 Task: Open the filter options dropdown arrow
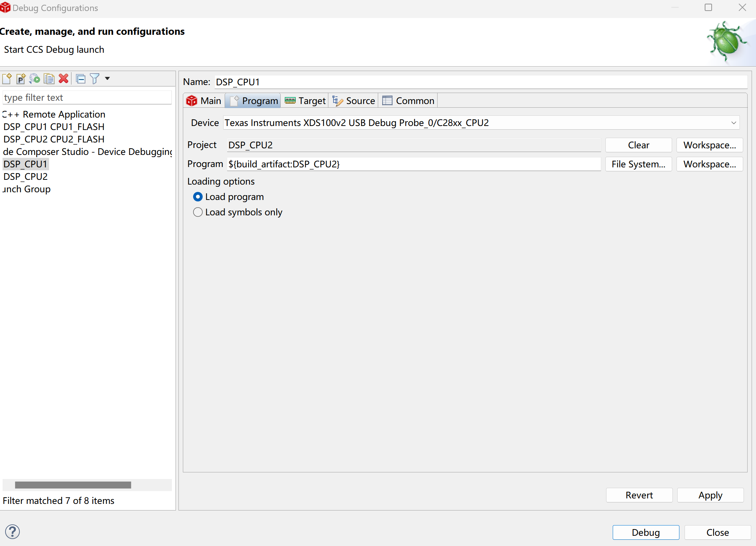tap(107, 79)
